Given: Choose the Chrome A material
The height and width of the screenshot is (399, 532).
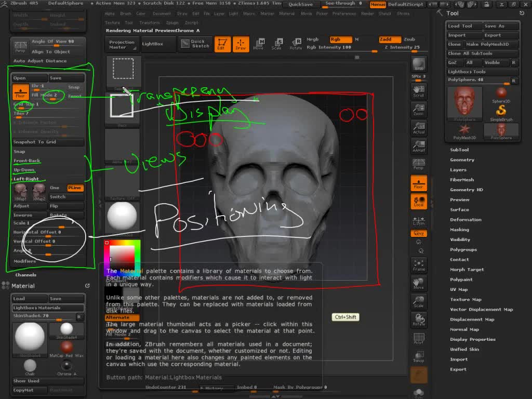Looking at the screenshot, I should click(x=66, y=367).
